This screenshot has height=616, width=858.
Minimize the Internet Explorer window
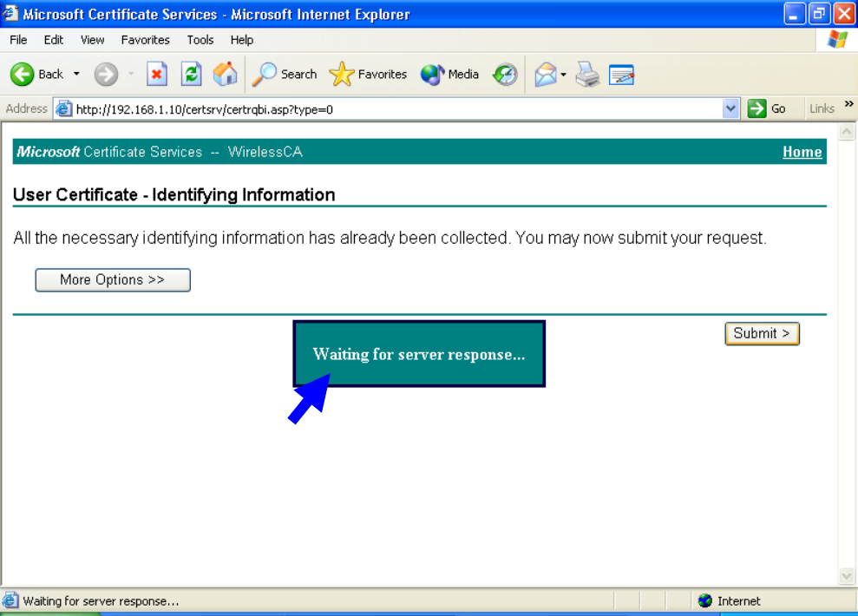pyautogui.click(x=794, y=14)
